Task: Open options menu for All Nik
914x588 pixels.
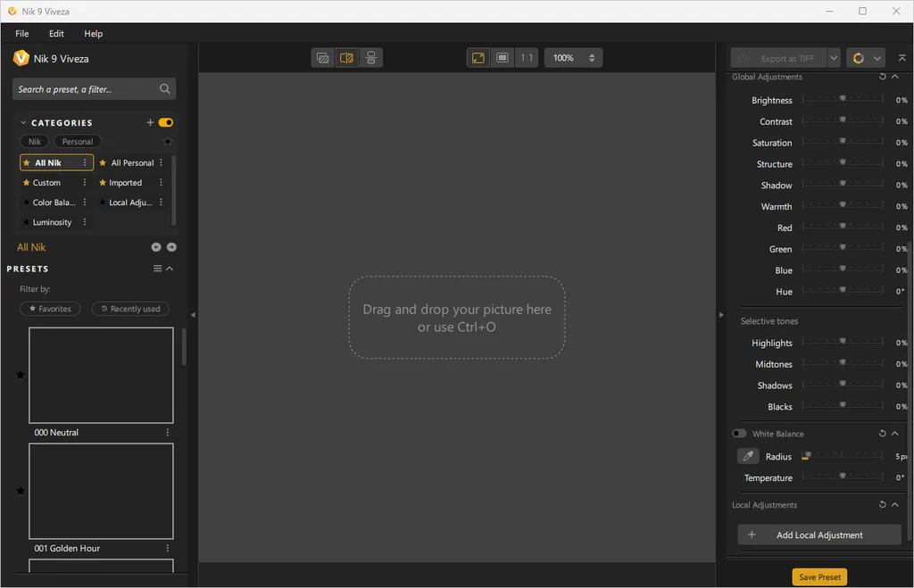Action: tap(85, 162)
